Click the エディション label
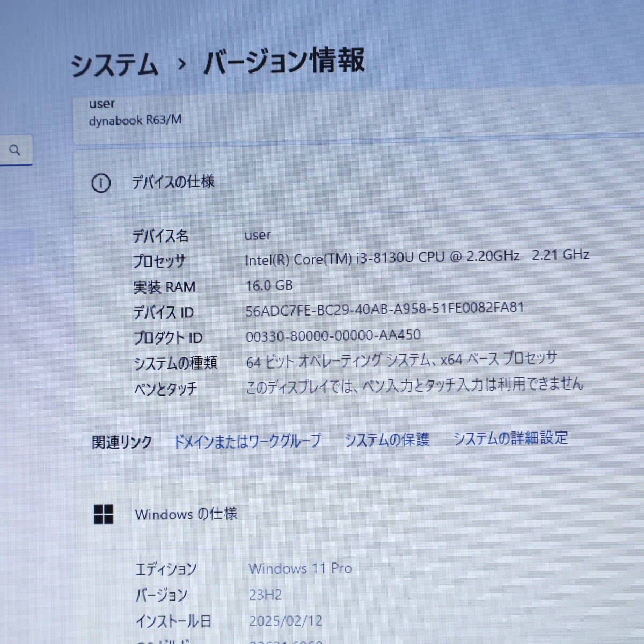The image size is (644, 644). pyautogui.click(x=166, y=569)
